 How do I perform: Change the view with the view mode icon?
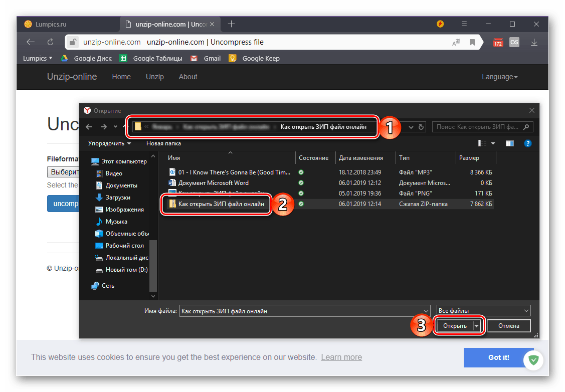[x=482, y=143]
